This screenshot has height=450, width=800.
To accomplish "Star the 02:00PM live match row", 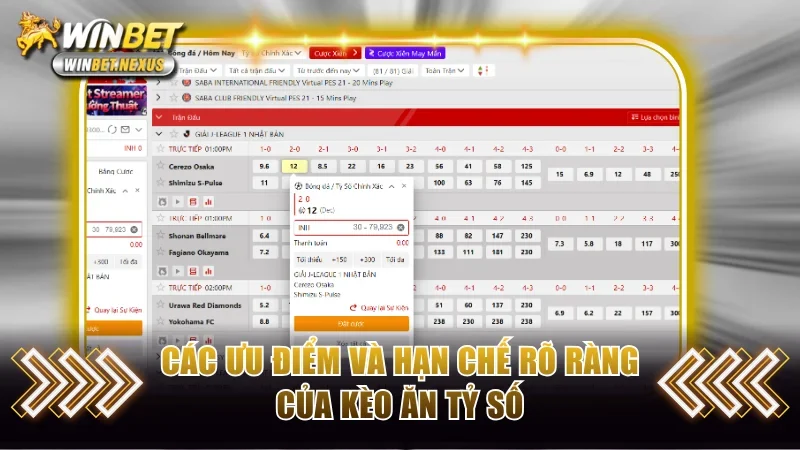I will click(161, 288).
